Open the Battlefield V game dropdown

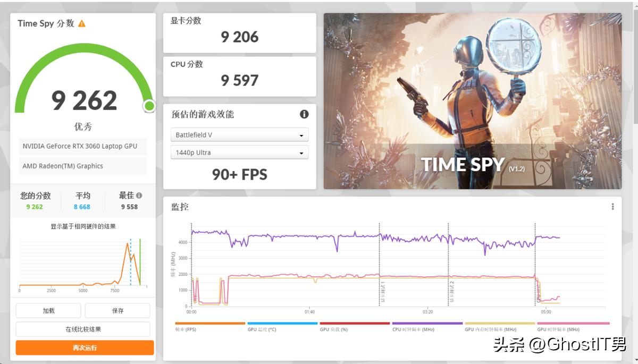[239, 135]
